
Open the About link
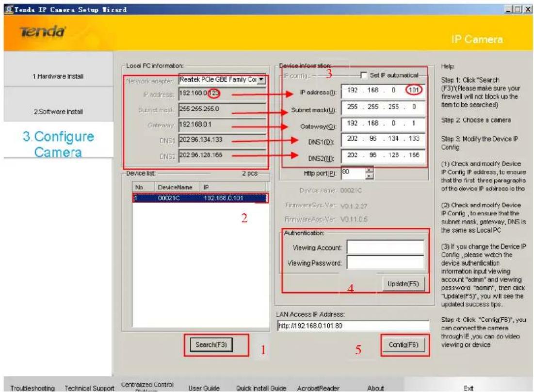[375, 388]
